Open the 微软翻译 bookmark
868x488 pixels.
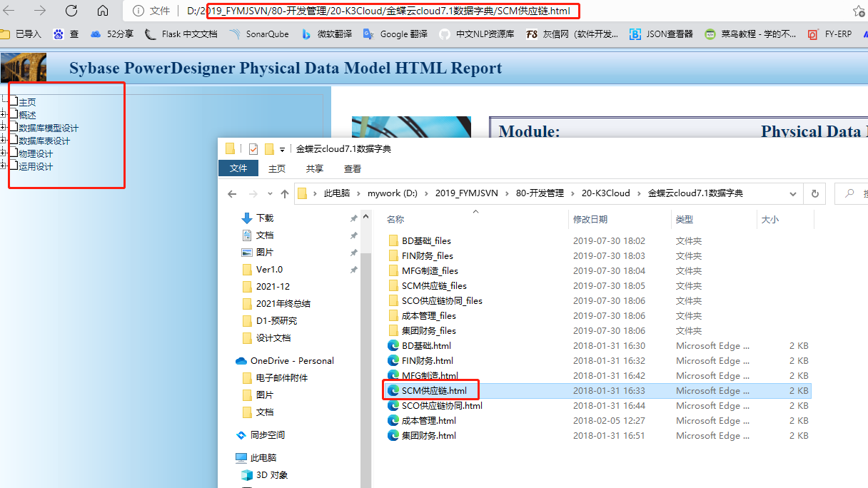coord(326,34)
